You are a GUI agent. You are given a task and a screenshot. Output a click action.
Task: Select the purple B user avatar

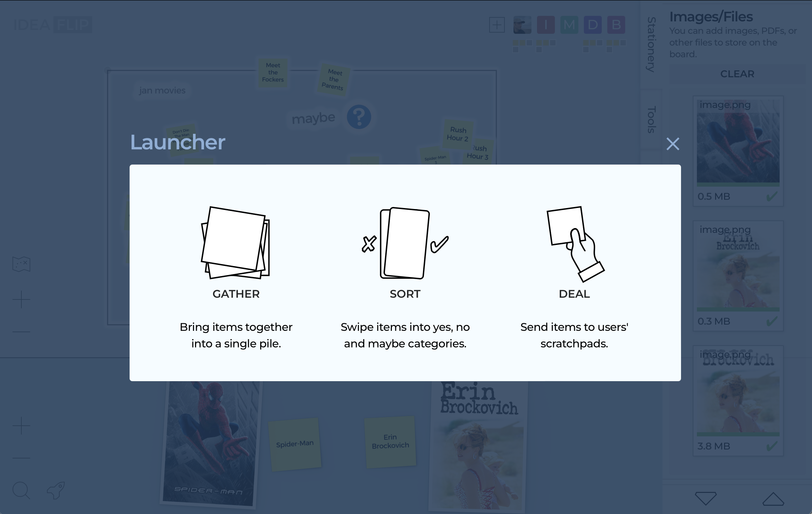click(x=616, y=25)
